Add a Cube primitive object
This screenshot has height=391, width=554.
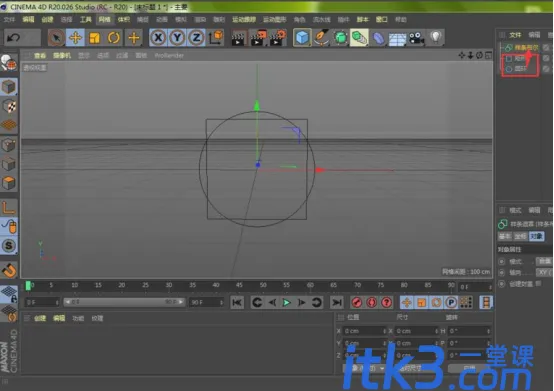point(302,37)
